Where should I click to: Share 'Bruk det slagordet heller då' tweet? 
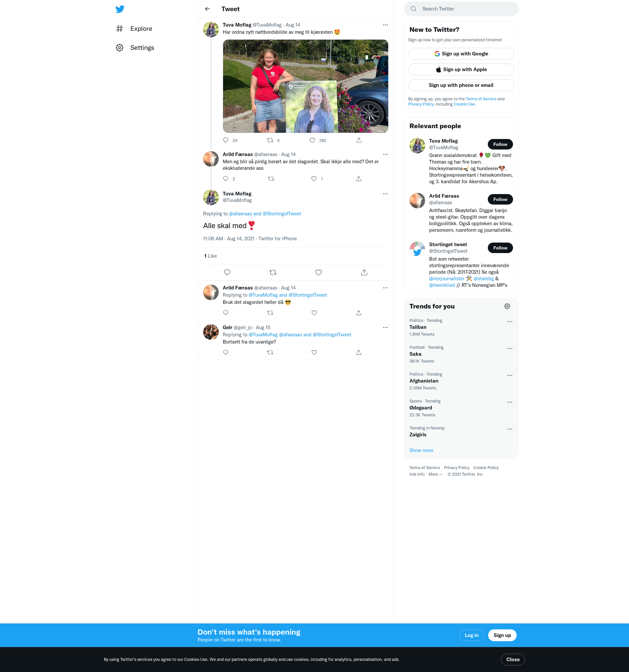pyautogui.click(x=359, y=313)
